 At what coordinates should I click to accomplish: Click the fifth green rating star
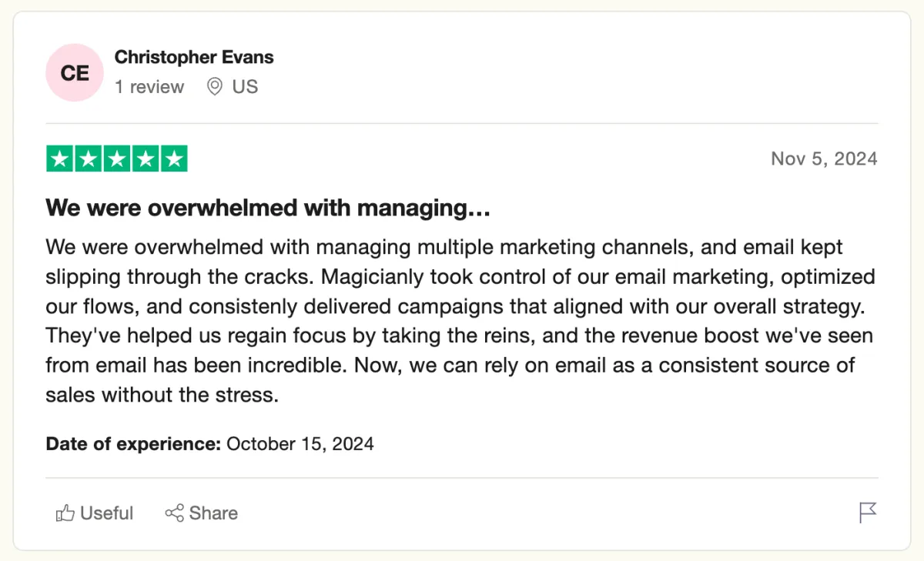174,159
